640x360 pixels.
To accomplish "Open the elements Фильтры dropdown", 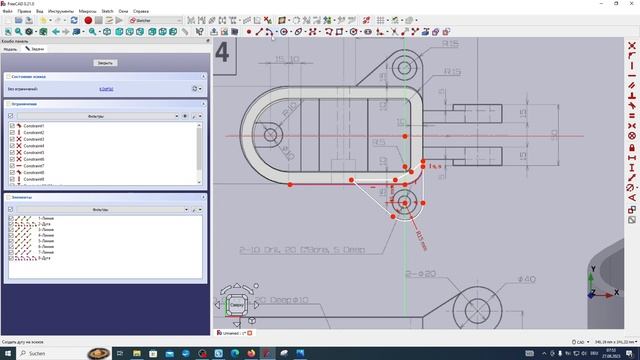I will [x=103, y=209].
